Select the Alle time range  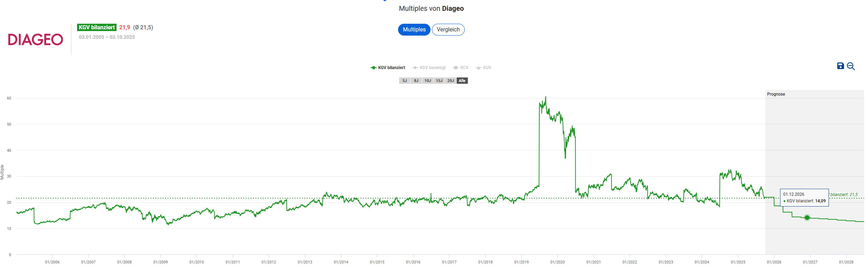click(462, 81)
